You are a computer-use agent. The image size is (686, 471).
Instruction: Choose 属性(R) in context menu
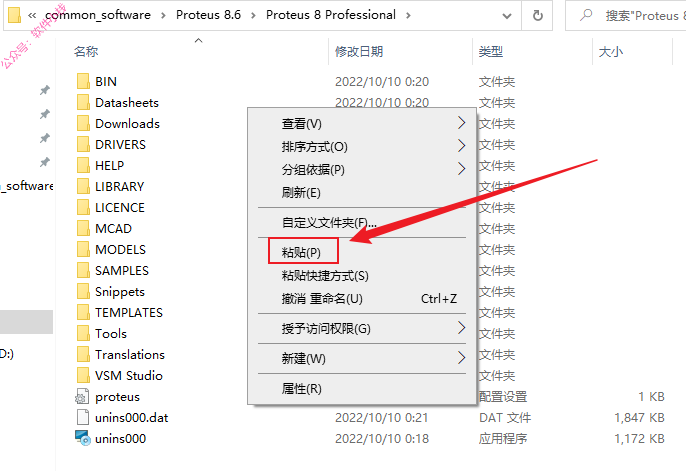[362, 388]
